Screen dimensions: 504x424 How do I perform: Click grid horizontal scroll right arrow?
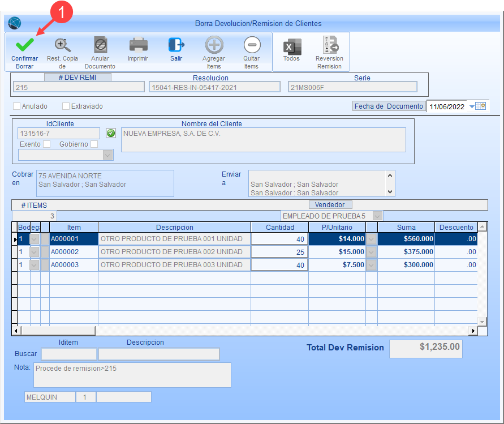coord(473,331)
